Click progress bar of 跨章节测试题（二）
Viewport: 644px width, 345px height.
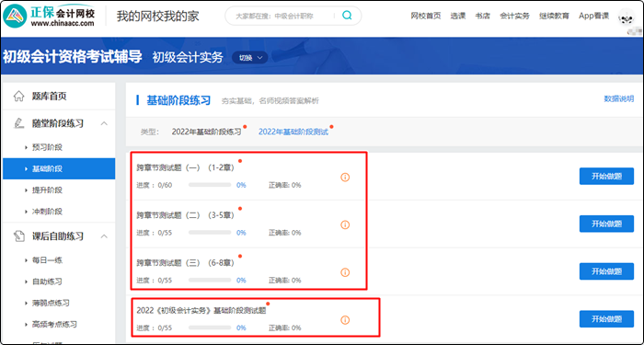pos(210,233)
